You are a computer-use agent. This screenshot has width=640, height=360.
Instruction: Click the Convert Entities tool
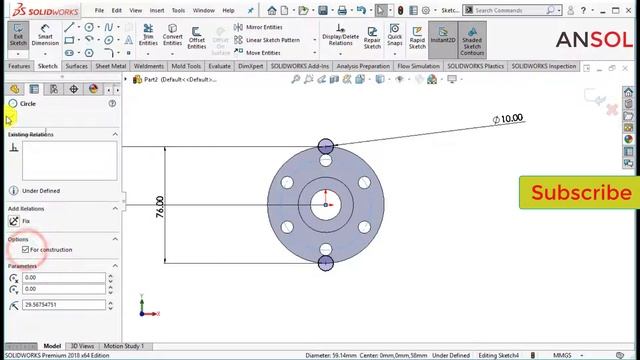click(172, 34)
